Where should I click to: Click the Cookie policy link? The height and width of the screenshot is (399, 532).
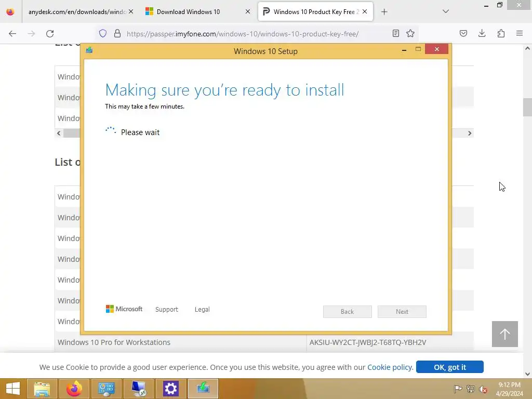(390, 367)
